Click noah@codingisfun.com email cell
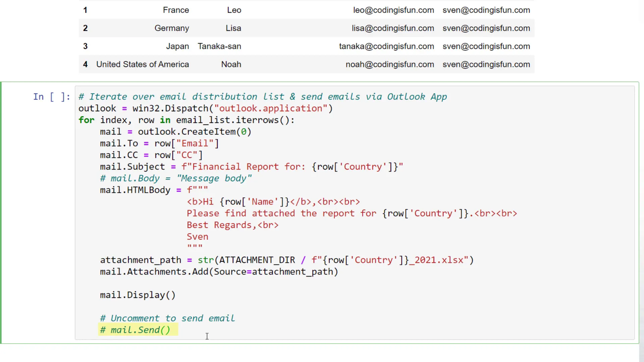The image size is (644, 362). pyautogui.click(x=389, y=64)
